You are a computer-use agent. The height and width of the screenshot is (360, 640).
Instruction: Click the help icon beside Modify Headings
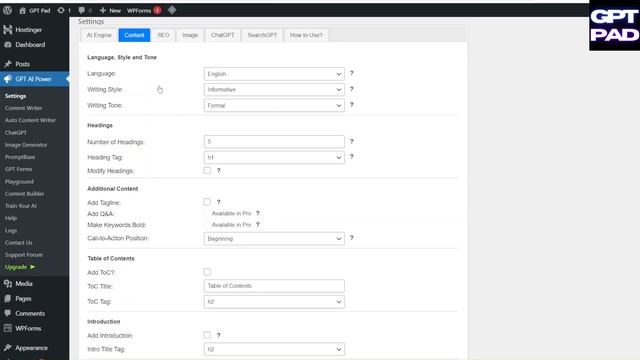[x=218, y=171]
